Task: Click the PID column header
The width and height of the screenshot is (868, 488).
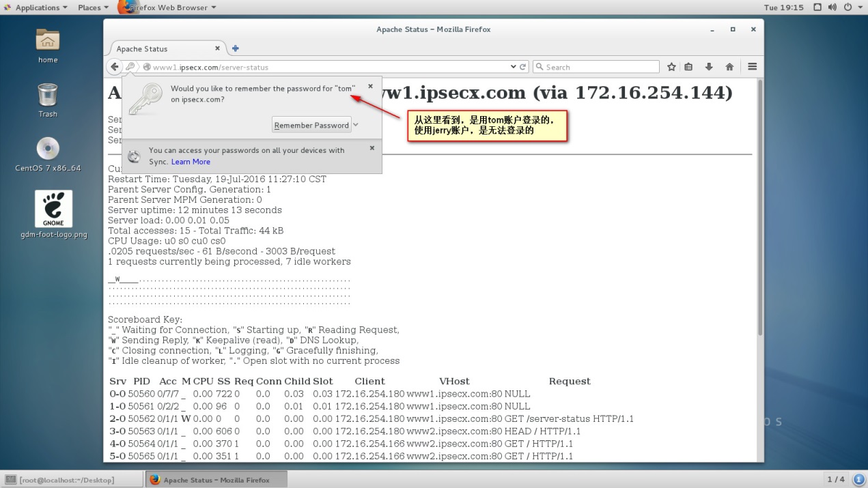Action: point(141,382)
